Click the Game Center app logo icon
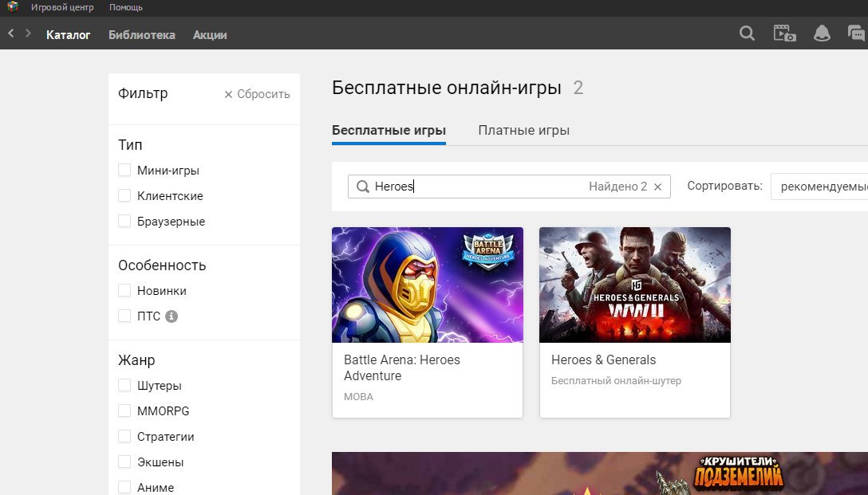 pos(12,6)
